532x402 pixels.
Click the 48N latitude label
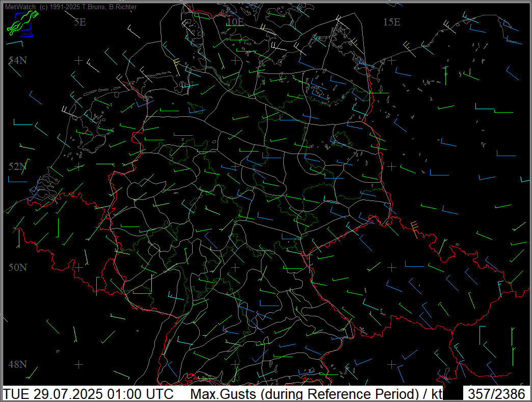(x=18, y=364)
